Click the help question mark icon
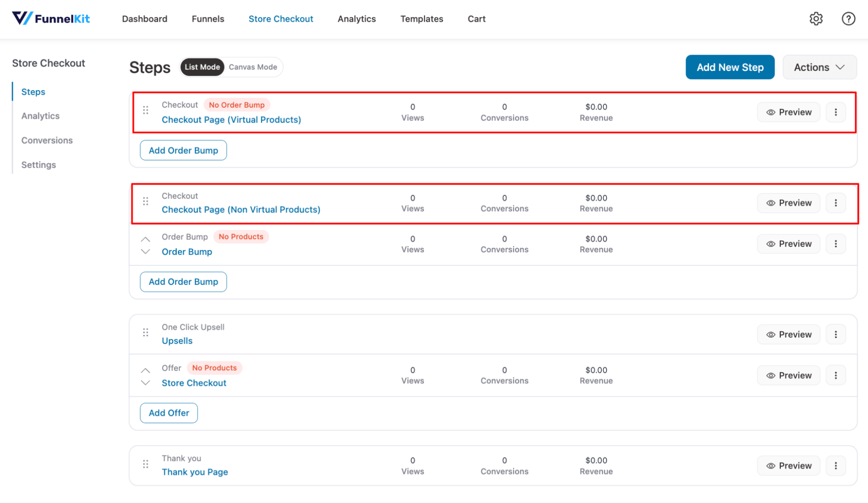 (x=848, y=19)
